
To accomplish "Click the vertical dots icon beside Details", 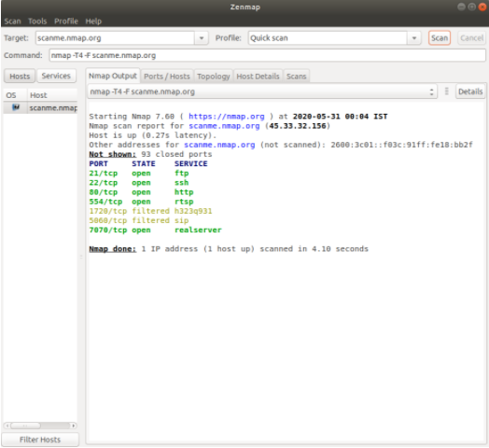I will (x=447, y=91).
